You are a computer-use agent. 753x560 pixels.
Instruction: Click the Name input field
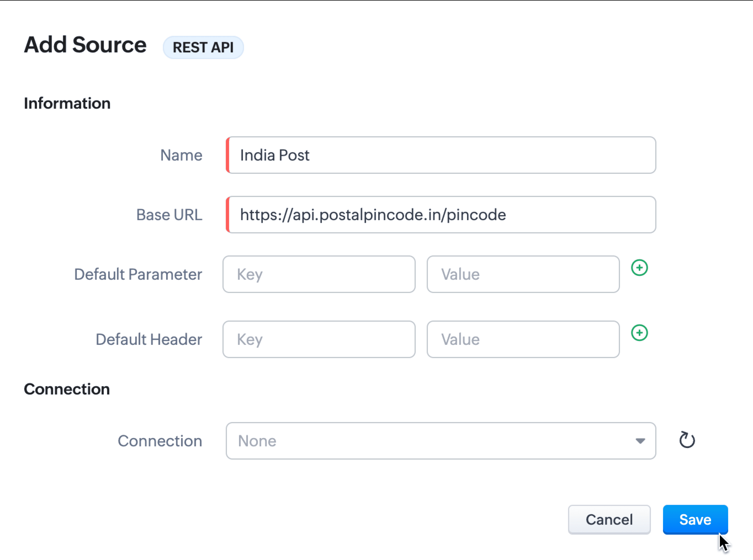point(441,155)
